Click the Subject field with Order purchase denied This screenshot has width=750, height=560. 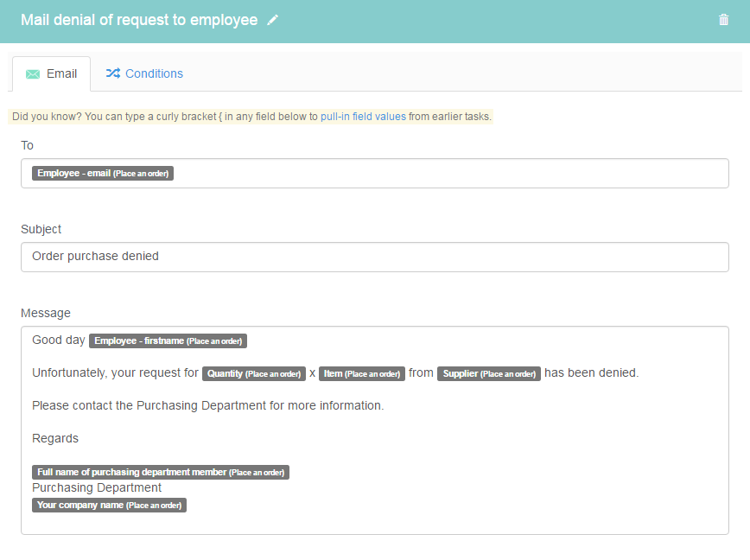pos(375,258)
